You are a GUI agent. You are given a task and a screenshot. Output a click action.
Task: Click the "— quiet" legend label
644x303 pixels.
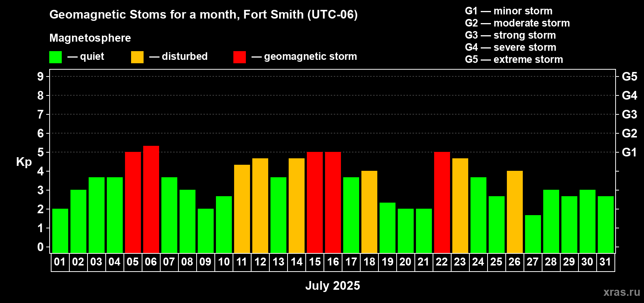pos(86,56)
